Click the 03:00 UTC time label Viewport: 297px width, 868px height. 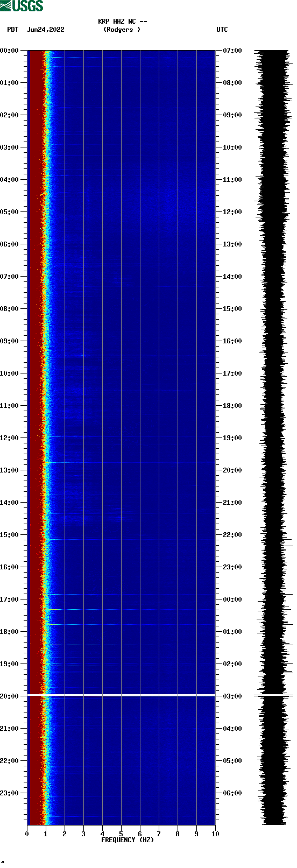click(232, 696)
